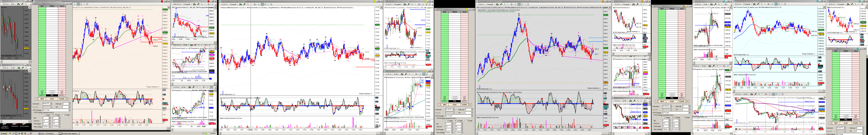Click the C button in FDAX SuperDOM
Image resolution: width=868 pixels, height=135 pixels.
(68, 99)
